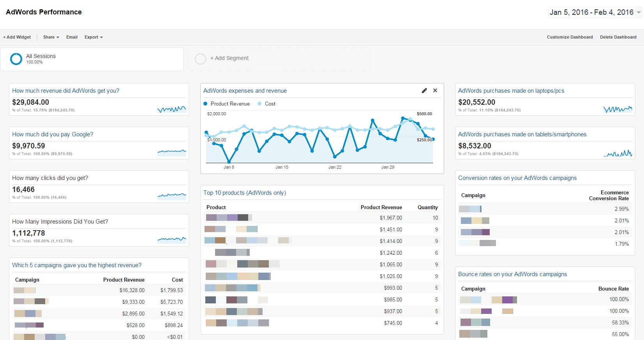
Task: Click the product row with $1,414.00 revenue
Action: click(322, 241)
